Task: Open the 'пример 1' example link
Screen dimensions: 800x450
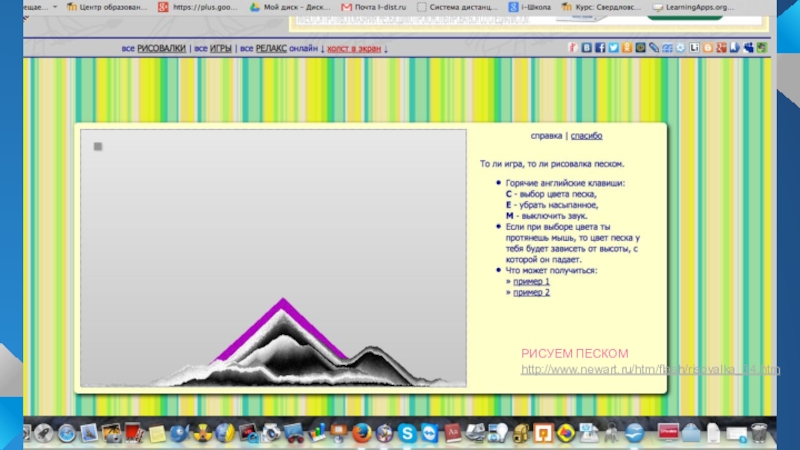Action: click(x=531, y=281)
